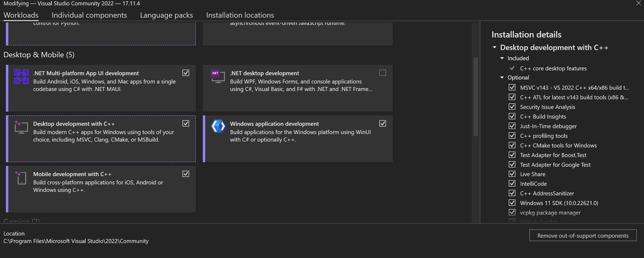Open the Installation locations tab
The image size is (644, 258).
240,15
